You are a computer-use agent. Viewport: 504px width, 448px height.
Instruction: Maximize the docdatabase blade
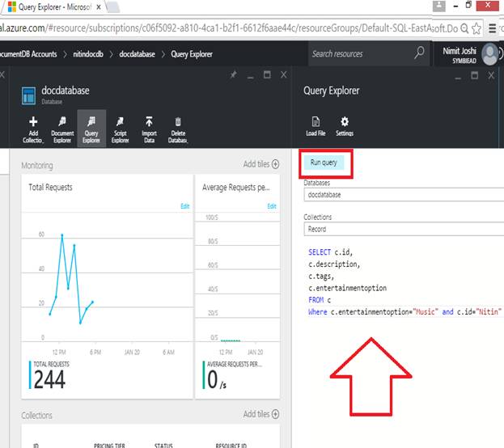click(x=267, y=75)
